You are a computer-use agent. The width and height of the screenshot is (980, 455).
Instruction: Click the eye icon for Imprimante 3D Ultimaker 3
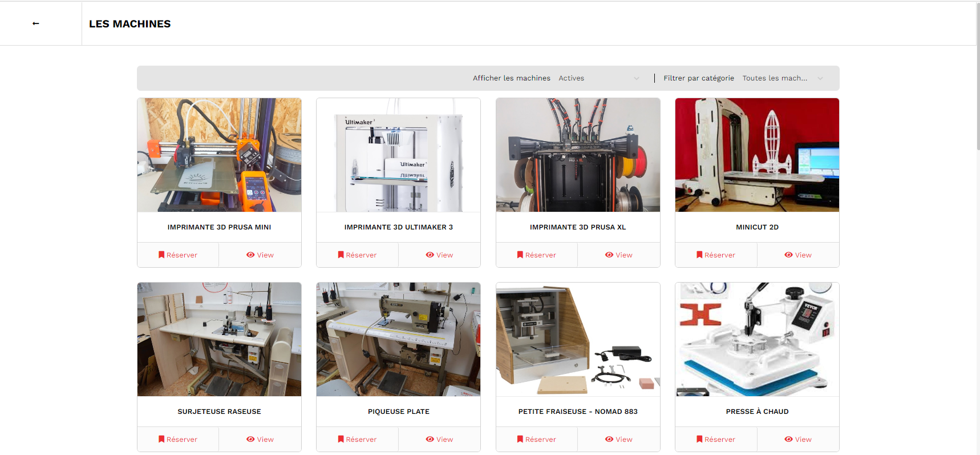click(x=430, y=255)
